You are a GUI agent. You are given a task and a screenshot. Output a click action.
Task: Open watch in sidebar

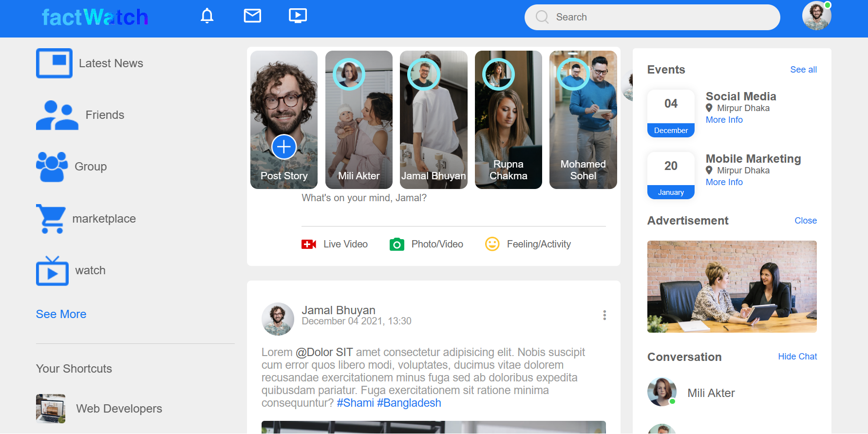(91, 270)
